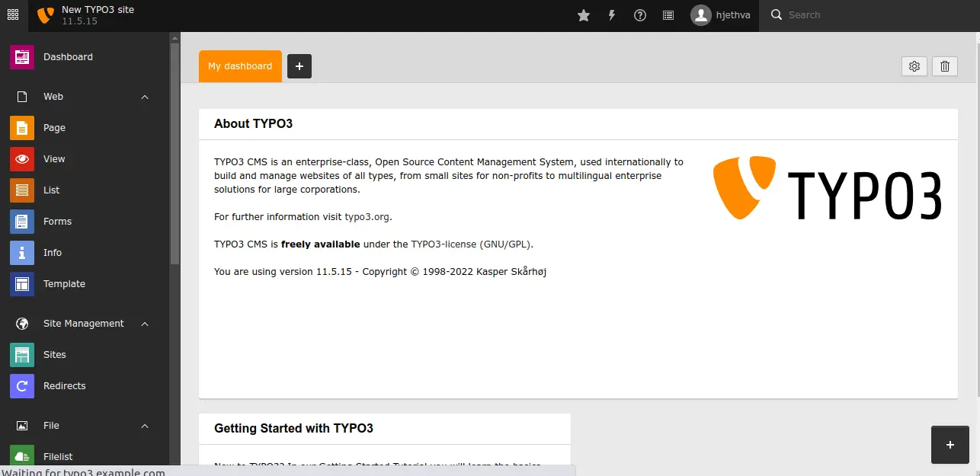
Task: Open the Filelist menu item
Action: click(x=85, y=455)
